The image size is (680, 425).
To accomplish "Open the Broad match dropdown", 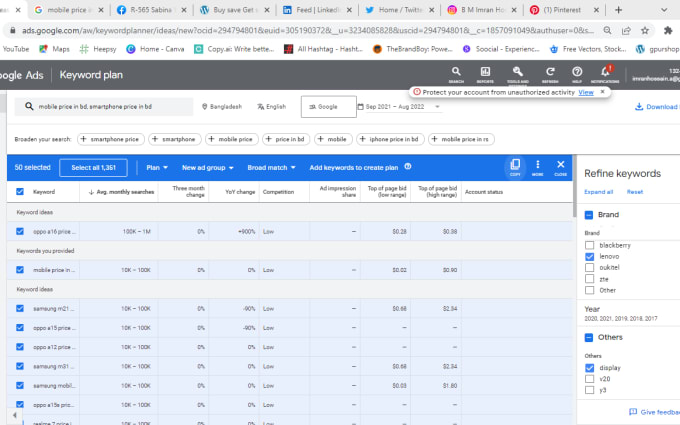I will pos(271,167).
